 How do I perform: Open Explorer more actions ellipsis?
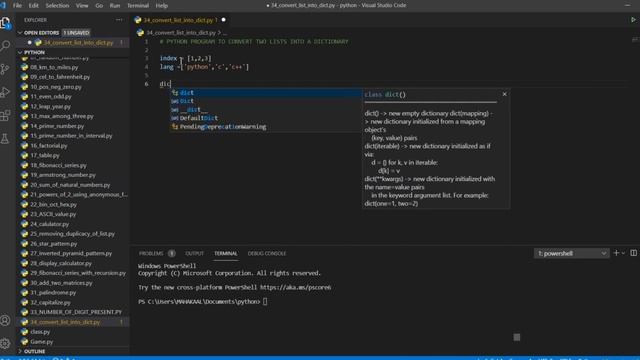(119, 20)
